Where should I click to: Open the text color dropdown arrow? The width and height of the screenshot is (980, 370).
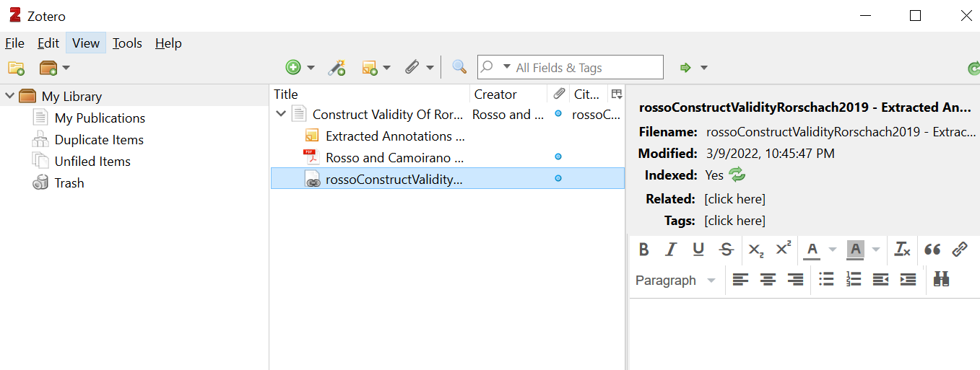pos(832,249)
